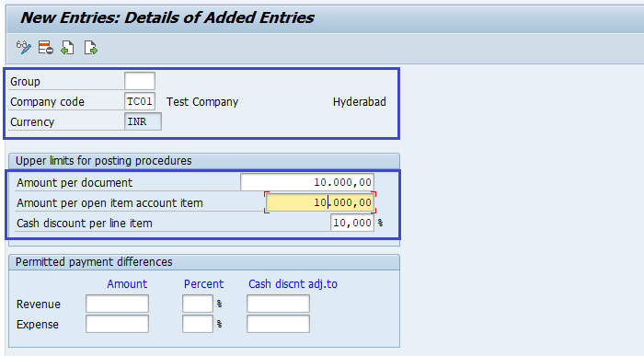Click the 'Currency' field label
This screenshot has width=644, height=356.
(32, 122)
